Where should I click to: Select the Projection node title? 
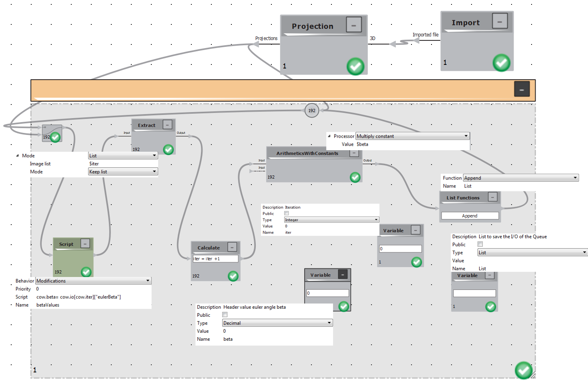pos(312,26)
